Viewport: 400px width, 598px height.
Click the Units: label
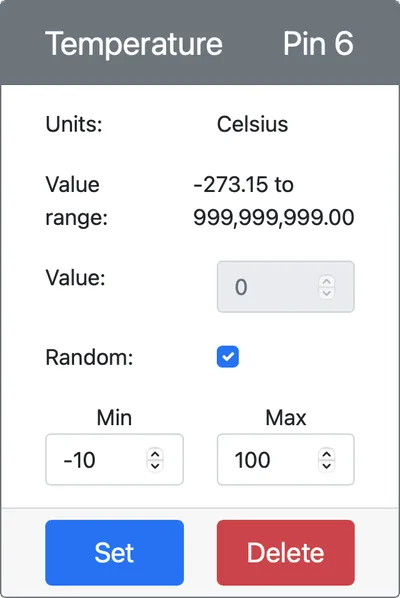[74, 124]
